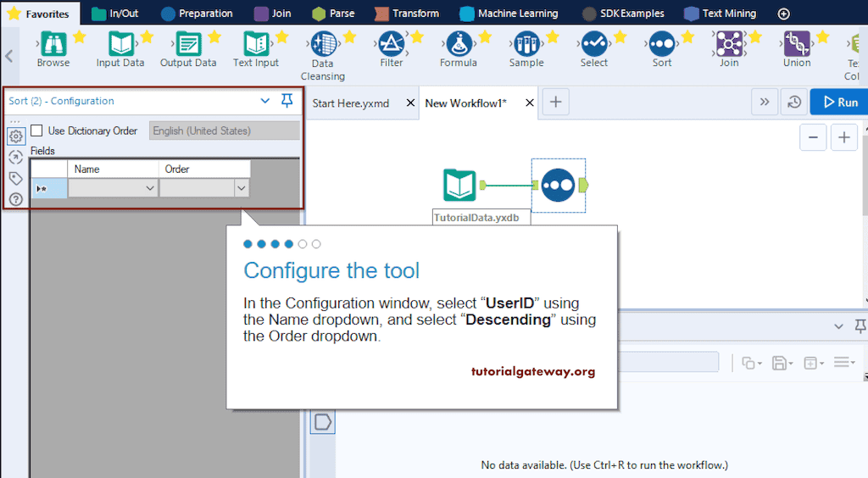Click the copy icon in Results toolbar
Screen dimensions: 868x478
[x=748, y=363]
